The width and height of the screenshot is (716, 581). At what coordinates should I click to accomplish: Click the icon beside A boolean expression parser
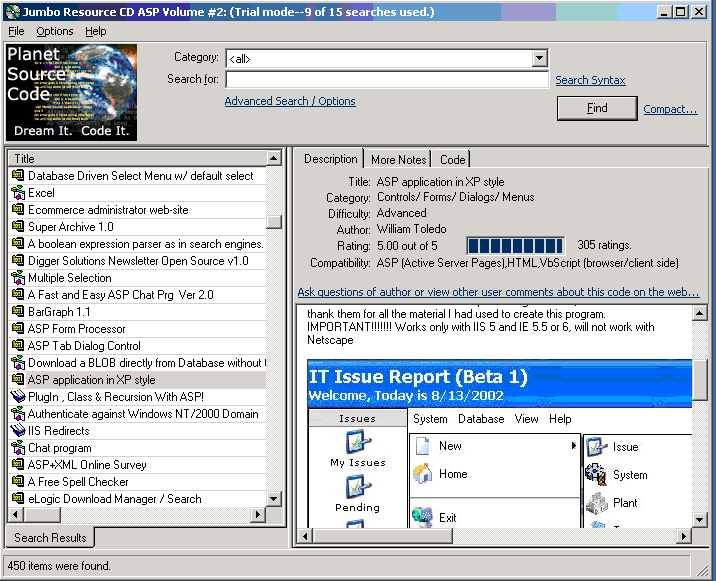coord(18,243)
